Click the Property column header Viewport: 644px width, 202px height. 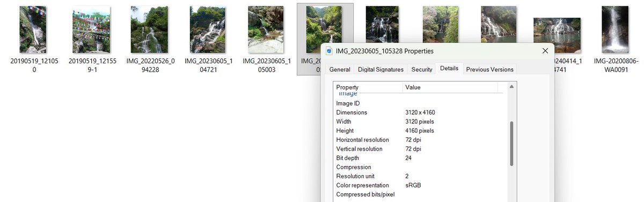pyautogui.click(x=368, y=87)
